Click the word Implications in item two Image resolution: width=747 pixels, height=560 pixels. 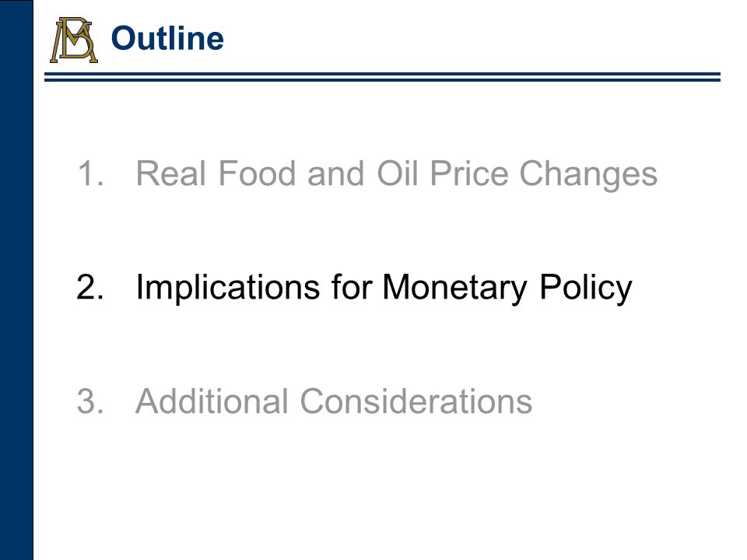[x=228, y=288]
